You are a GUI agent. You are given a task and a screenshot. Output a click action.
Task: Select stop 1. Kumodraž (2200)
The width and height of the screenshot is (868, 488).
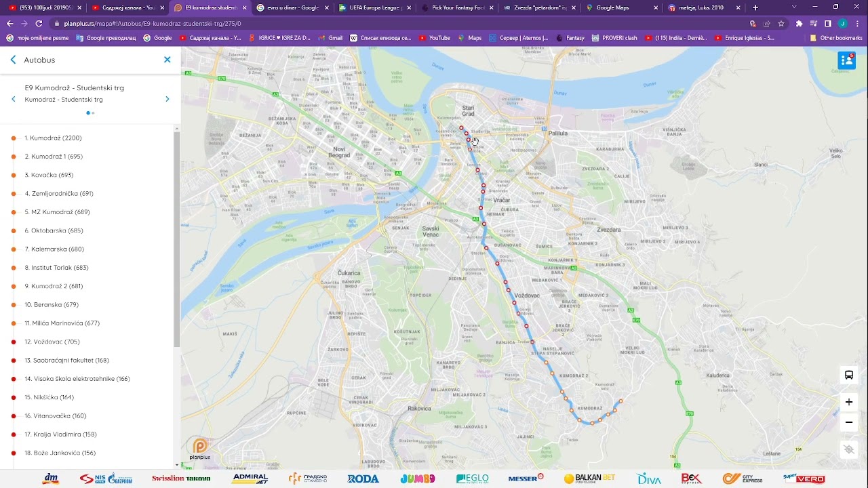53,138
